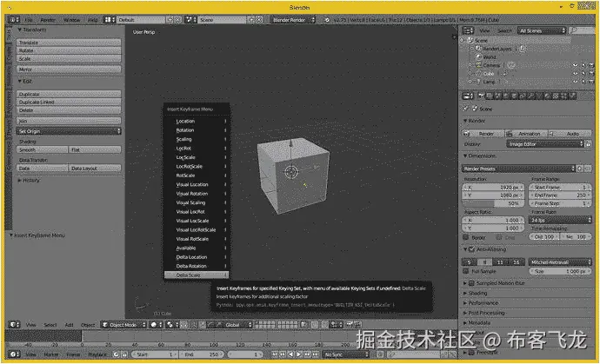Choose Delta Scale keying set
Screen dimensions: 600x364
pos(197,275)
